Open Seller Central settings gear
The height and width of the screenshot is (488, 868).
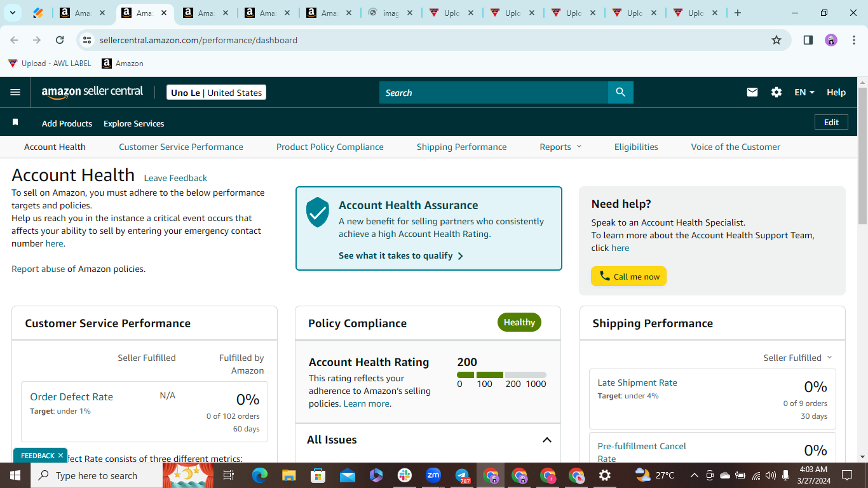pyautogui.click(x=776, y=92)
